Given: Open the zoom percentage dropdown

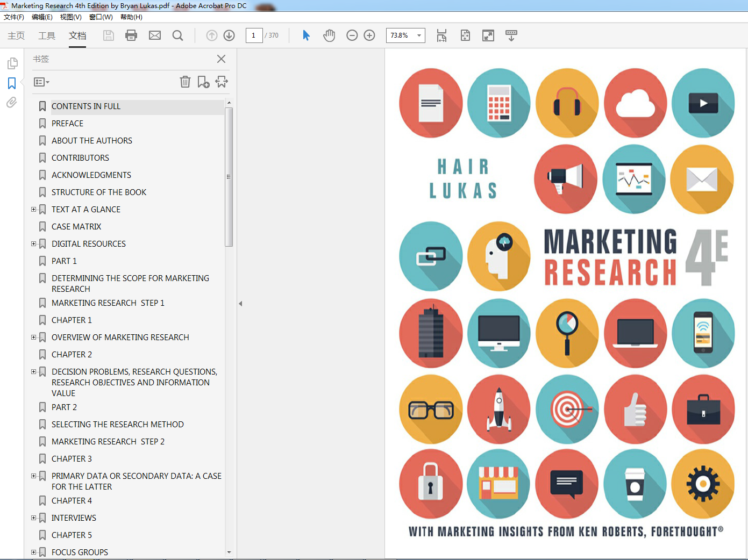Looking at the screenshot, I should [419, 35].
